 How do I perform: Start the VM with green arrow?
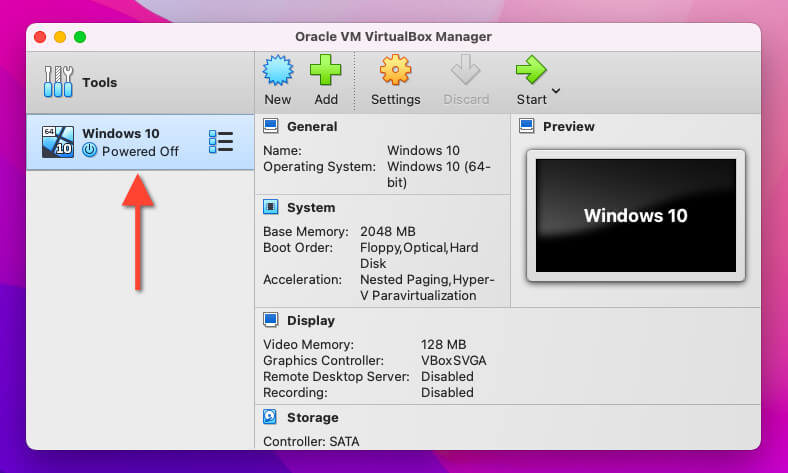coord(531,70)
